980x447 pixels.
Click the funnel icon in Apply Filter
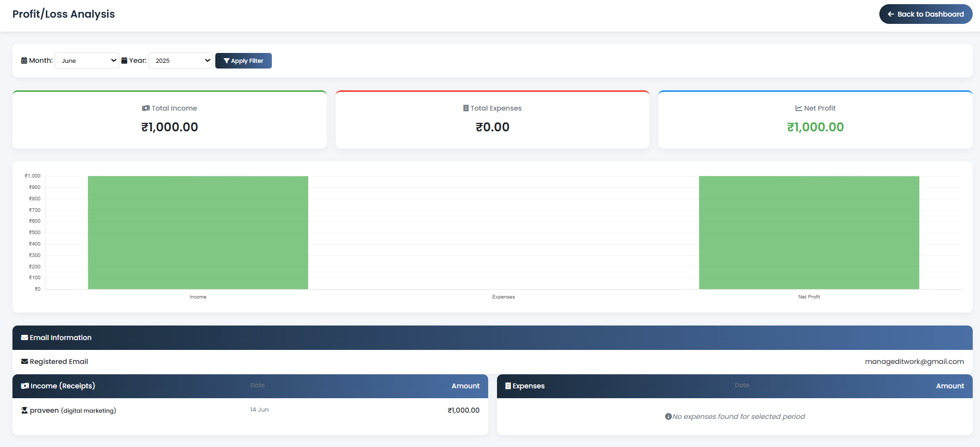click(x=226, y=61)
